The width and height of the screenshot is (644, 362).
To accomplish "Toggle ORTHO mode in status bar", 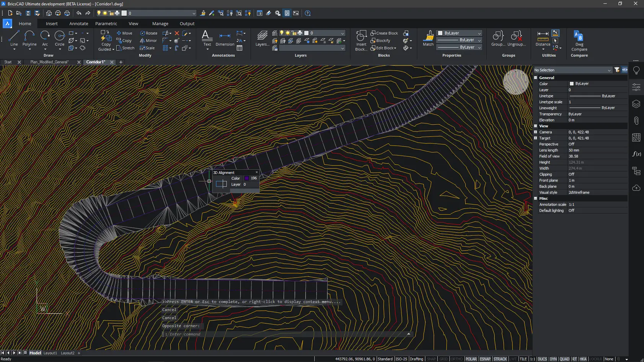I will tap(457, 359).
